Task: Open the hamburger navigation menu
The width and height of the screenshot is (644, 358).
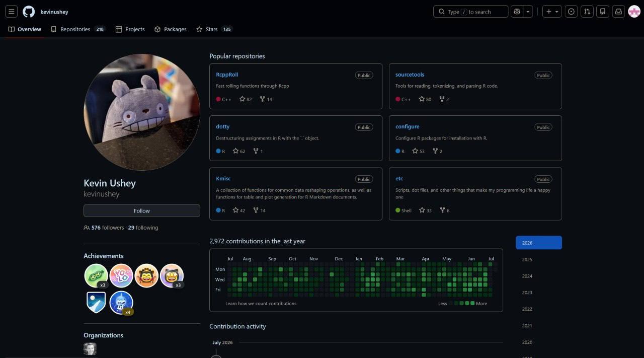Action: (x=11, y=12)
